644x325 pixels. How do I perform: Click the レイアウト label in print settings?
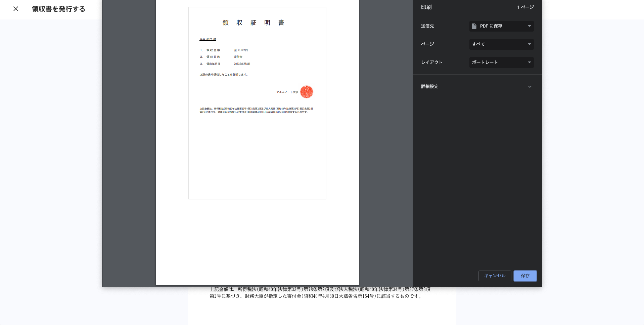point(432,63)
